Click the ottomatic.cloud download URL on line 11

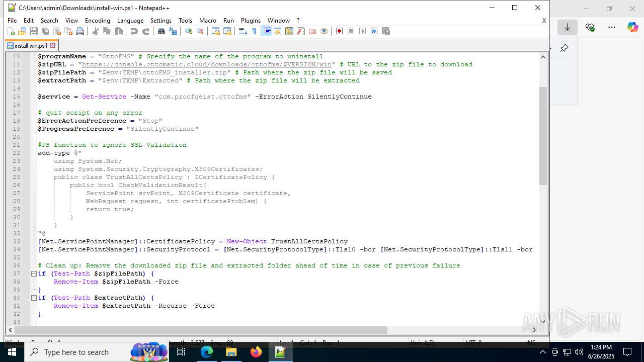207,64
